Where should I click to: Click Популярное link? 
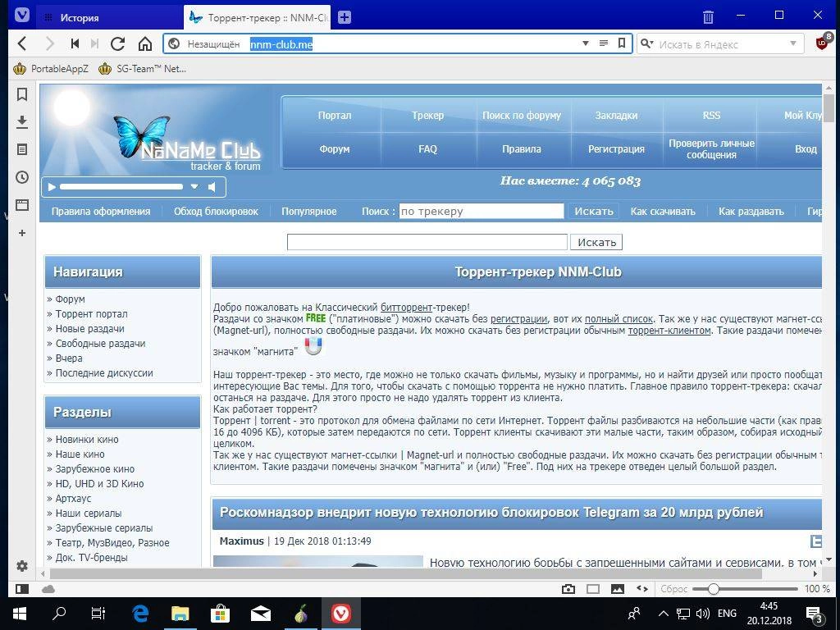click(309, 211)
